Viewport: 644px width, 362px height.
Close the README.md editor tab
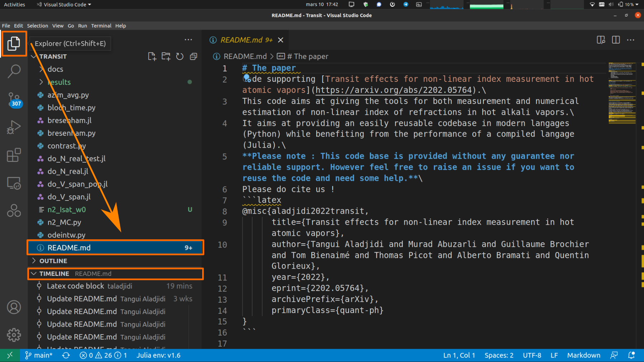click(281, 40)
